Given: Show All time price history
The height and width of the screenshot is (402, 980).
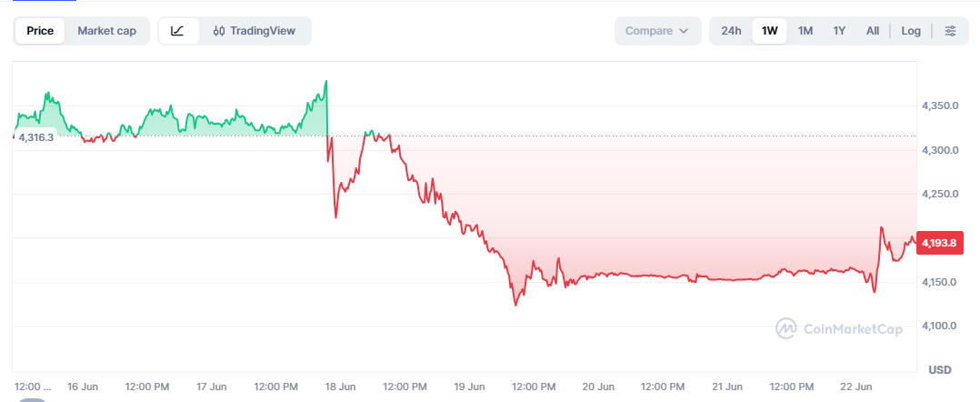Looking at the screenshot, I should click(873, 31).
